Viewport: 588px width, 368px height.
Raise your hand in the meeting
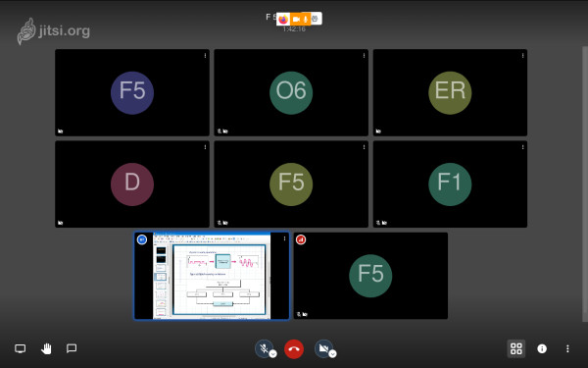pos(46,348)
